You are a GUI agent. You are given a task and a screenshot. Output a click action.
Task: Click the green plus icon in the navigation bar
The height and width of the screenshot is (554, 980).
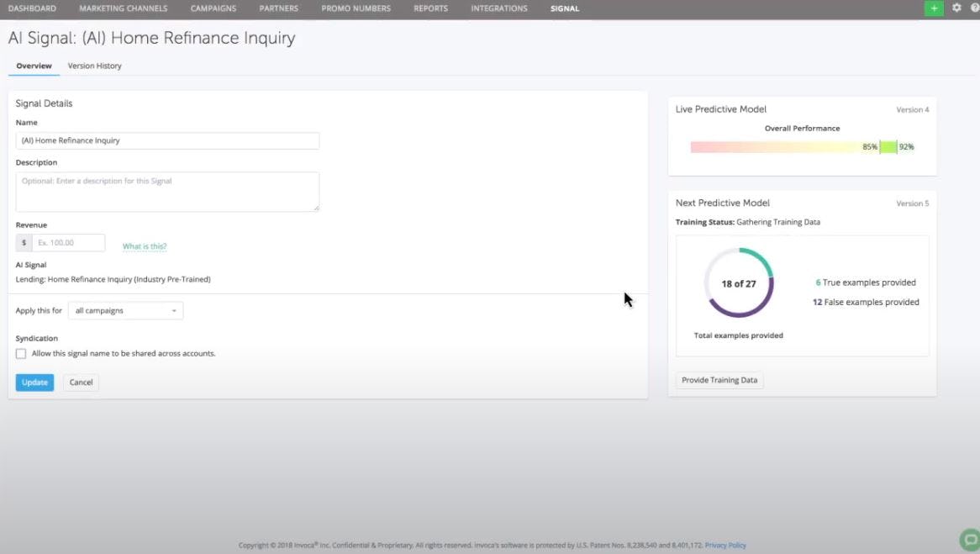(934, 8)
